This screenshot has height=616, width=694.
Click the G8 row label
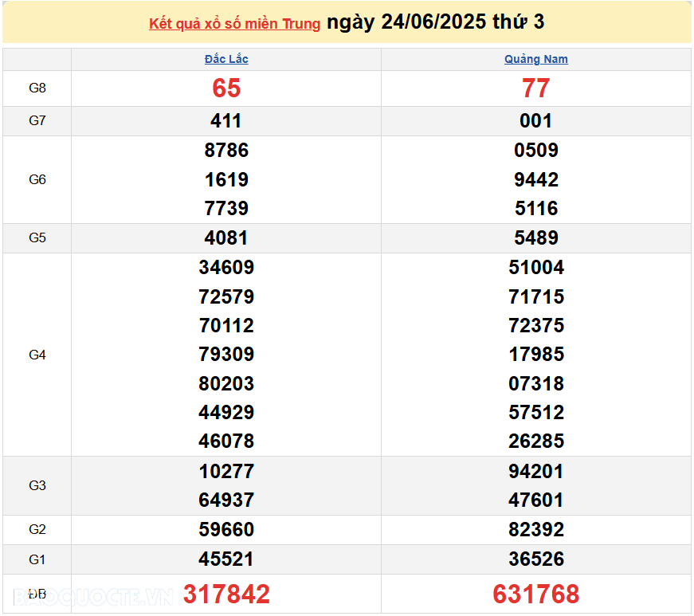click(37, 88)
